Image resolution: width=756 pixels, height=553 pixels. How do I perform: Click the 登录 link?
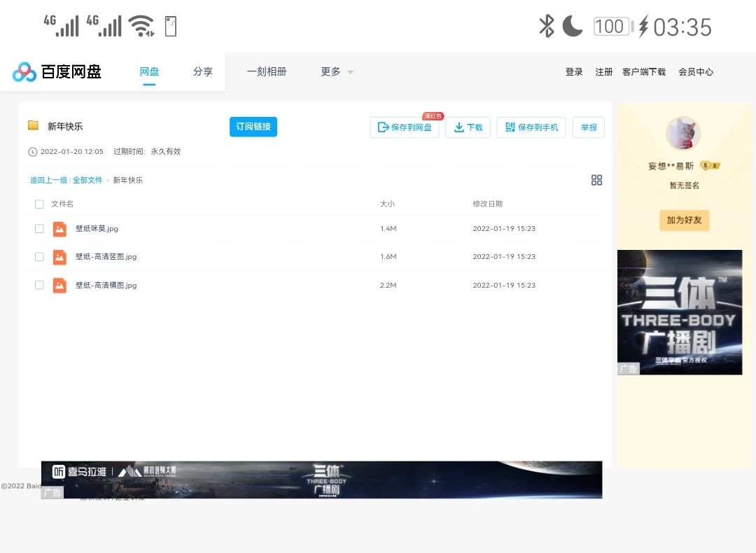pos(574,72)
